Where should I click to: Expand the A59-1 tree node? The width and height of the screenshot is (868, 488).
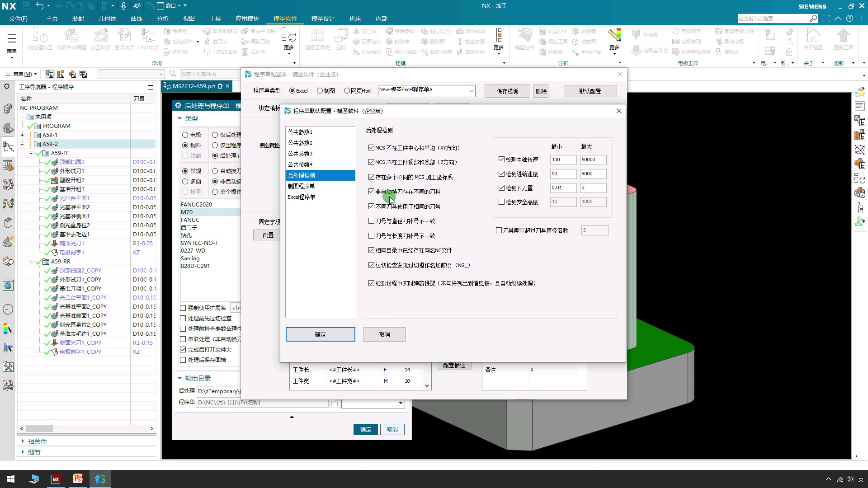click(x=22, y=135)
